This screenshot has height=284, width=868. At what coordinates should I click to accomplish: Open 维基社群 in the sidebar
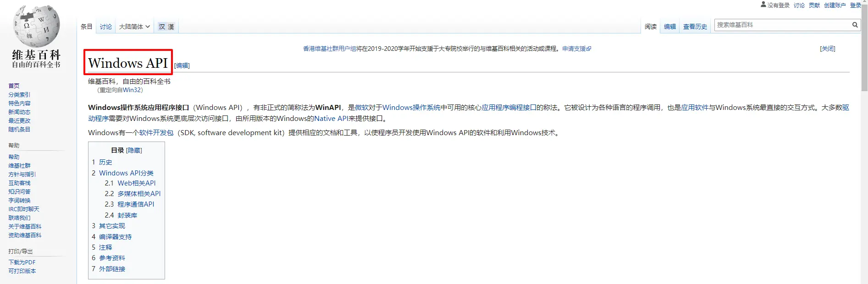coord(19,165)
